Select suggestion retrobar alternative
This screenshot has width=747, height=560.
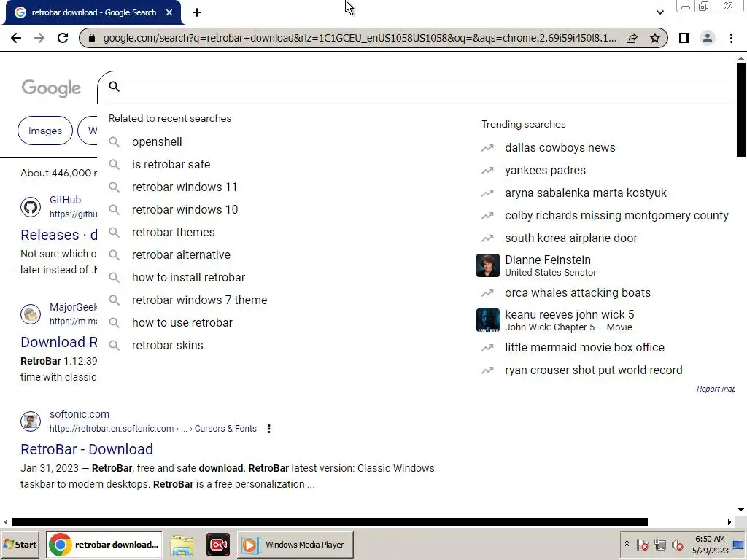pos(181,254)
